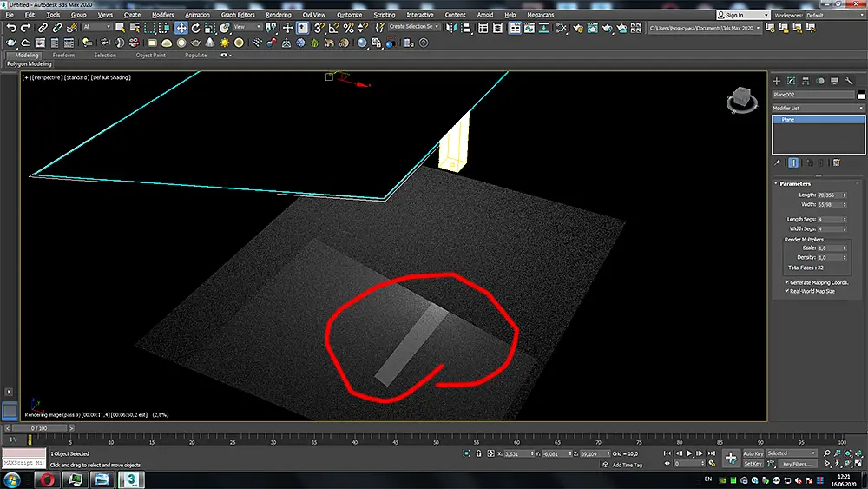The width and height of the screenshot is (868, 489).
Task: Click the Undo arrow icon
Action: point(11,27)
